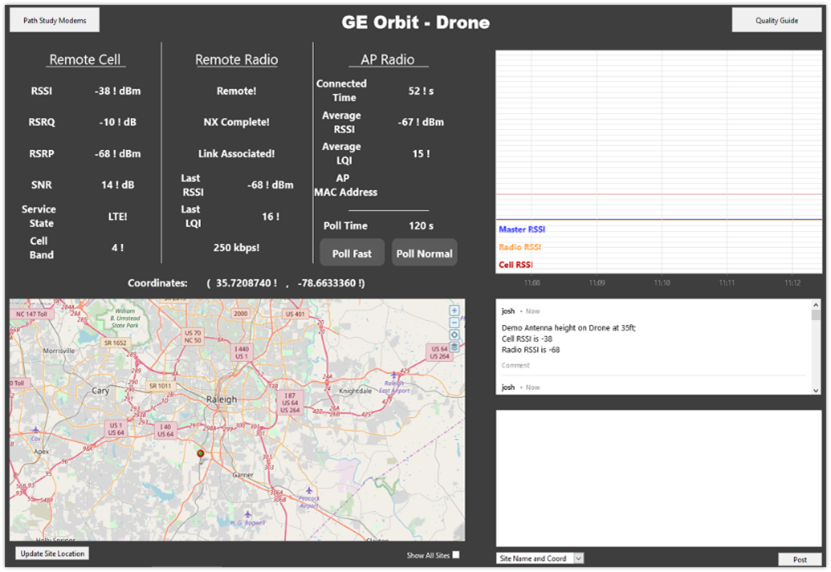Click Knightdale label on map
The height and width of the screenshot is (572, 831).
pos(355,391)
